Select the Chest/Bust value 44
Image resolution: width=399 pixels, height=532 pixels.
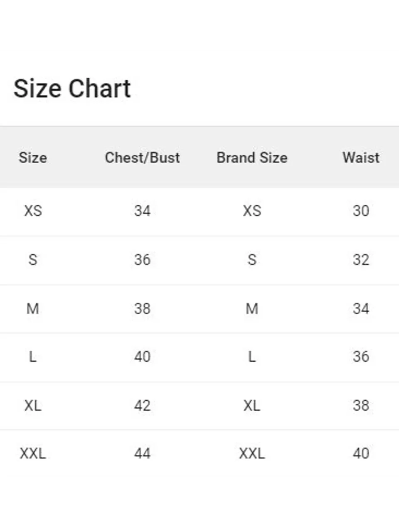tap(142, 453)
